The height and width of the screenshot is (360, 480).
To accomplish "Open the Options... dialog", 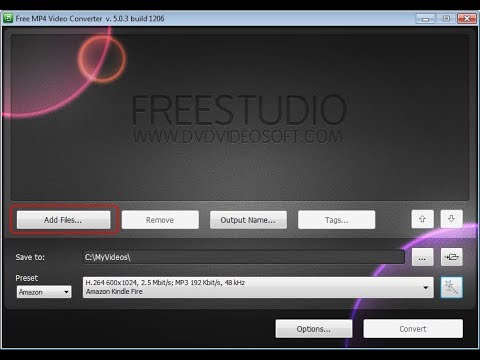I will 314,329.
